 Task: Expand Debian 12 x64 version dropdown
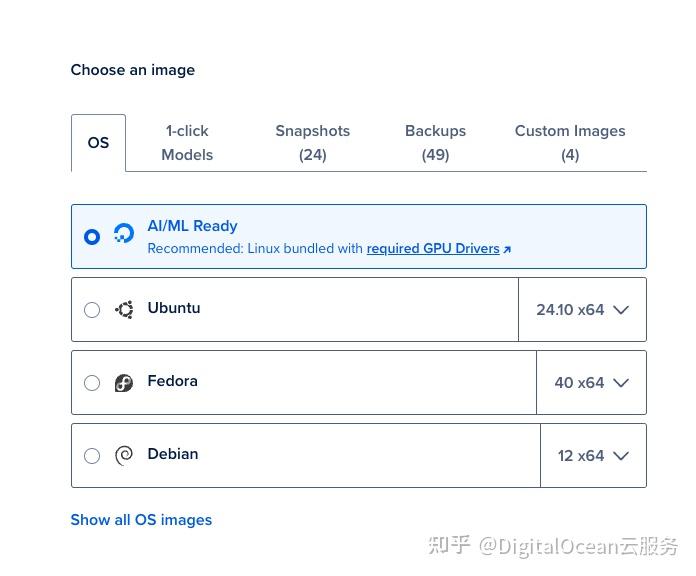click(593, 456)
